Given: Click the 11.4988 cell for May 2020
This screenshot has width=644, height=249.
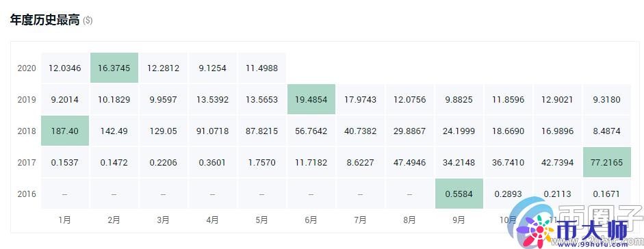Looking at the screenshot, I should [x=261, y=68].
